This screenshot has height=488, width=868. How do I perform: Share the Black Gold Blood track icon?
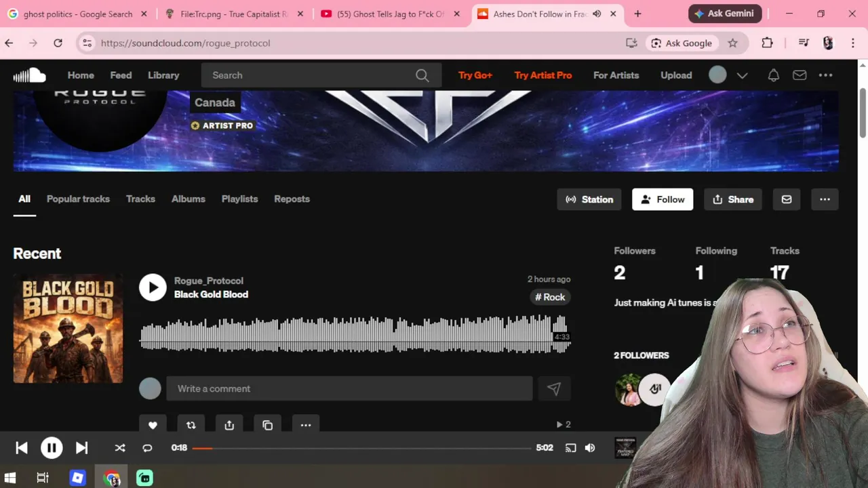[229, 425]
